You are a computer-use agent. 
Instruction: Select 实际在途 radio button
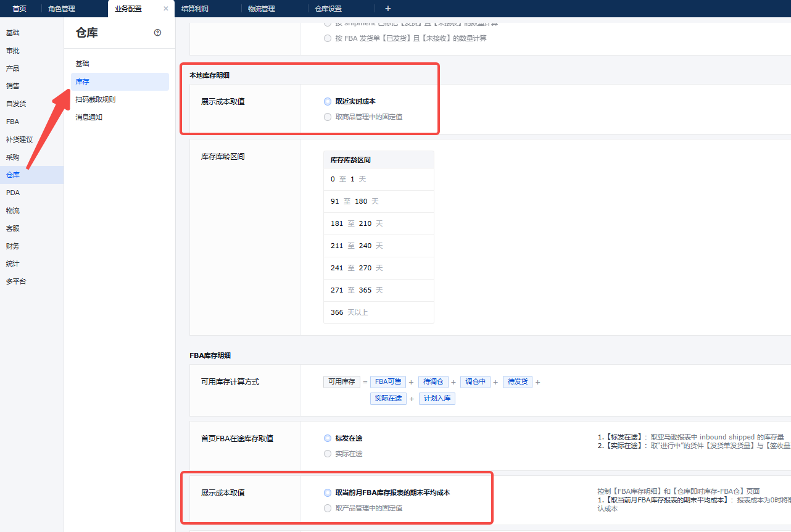point(328,454)
